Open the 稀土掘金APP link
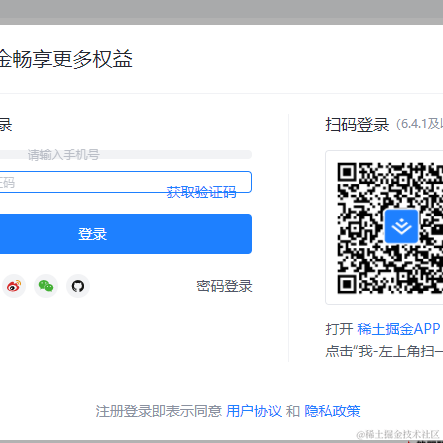This screenshot has width=443, height=443. tap(399, 329)
